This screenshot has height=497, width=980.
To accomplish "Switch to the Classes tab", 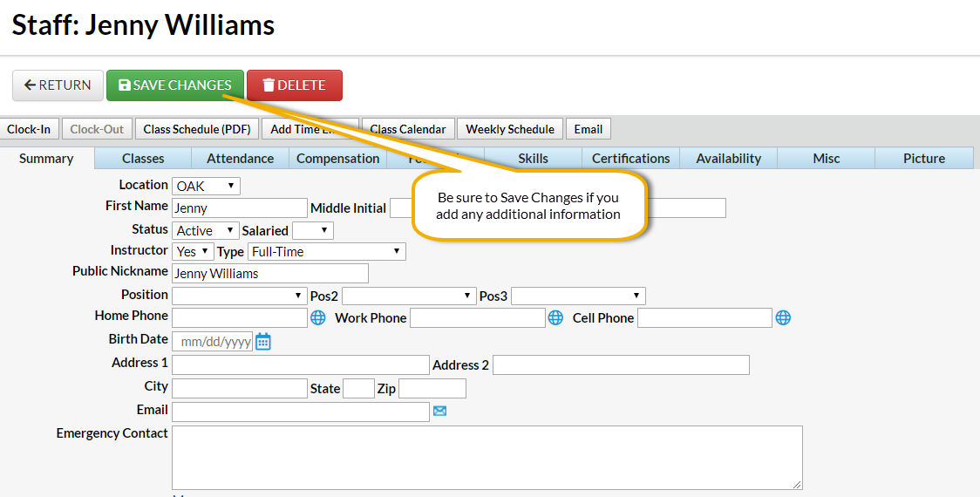I will pyautogui.click(x=143, y=158).
